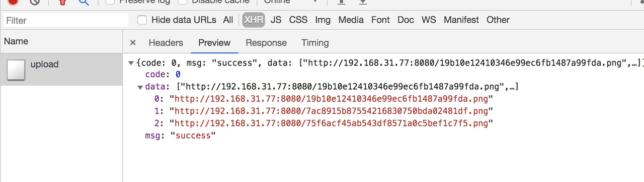Select the XHR filter button
644x182 pixels.
[254, 20]
